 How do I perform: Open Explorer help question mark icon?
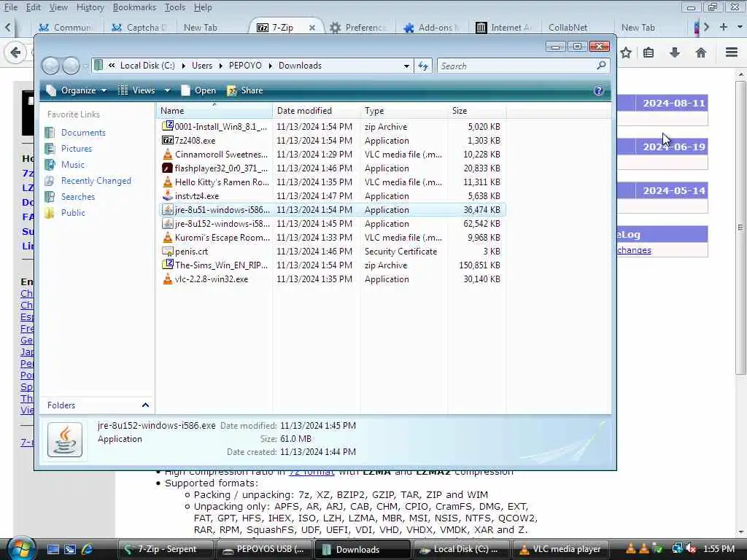click(x=599, y=90)
